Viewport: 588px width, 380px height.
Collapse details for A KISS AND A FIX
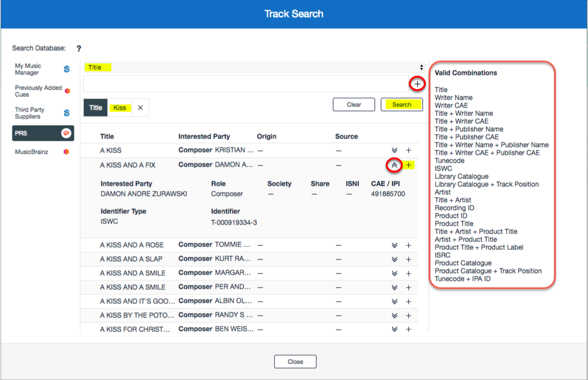[x=394, y=165]
